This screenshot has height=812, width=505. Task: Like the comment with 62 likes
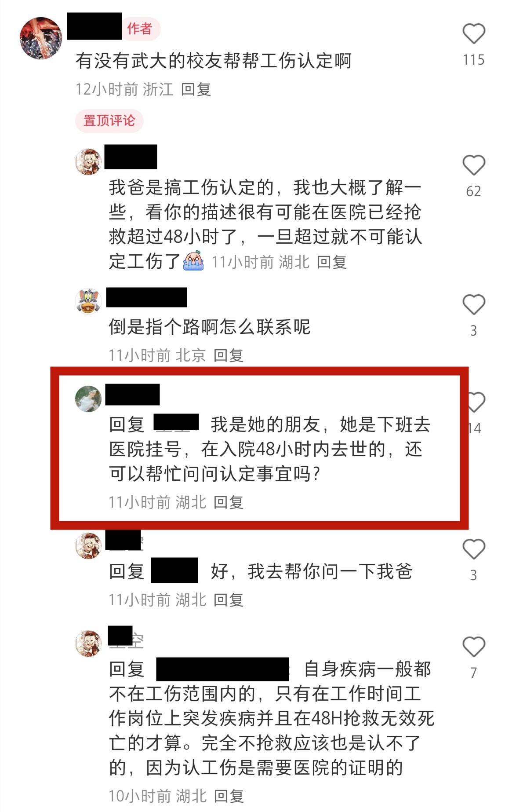(473, 165)
